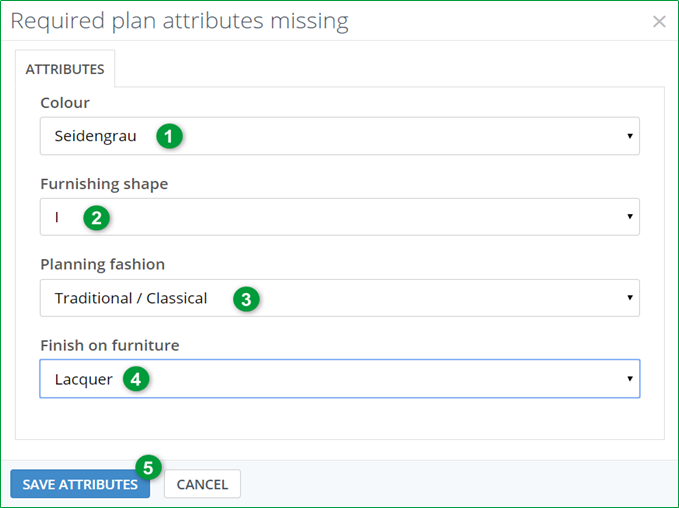679x508 pixels.
Task: Open the Finish on furniture dropdown
Action: coord(339,379)
